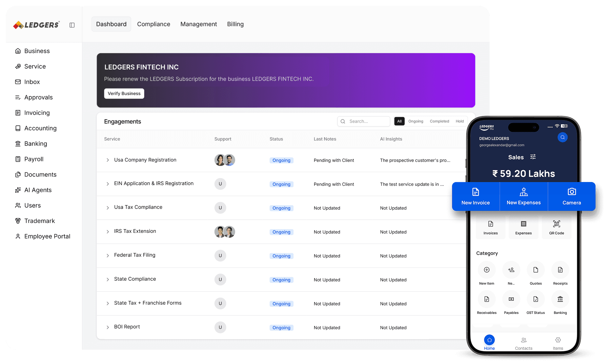Image resolution: width=606 pixels, height=364 pixels.
Task: Expand the Usa Tax Compliance row
Action: pos(108,208)
